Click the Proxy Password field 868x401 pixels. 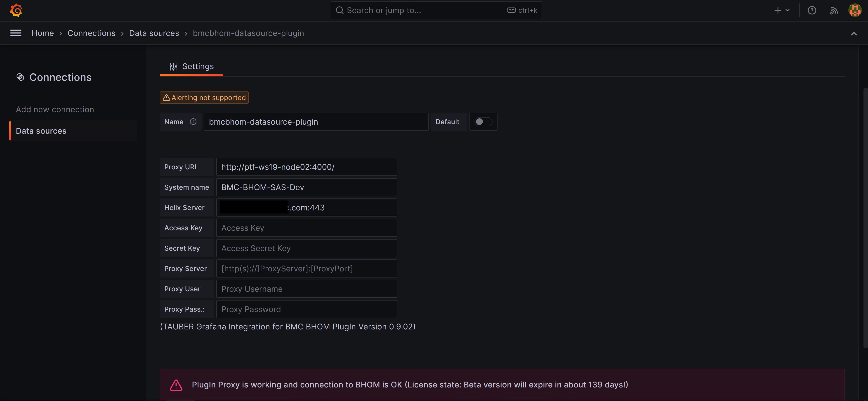[x=307, y=309]
